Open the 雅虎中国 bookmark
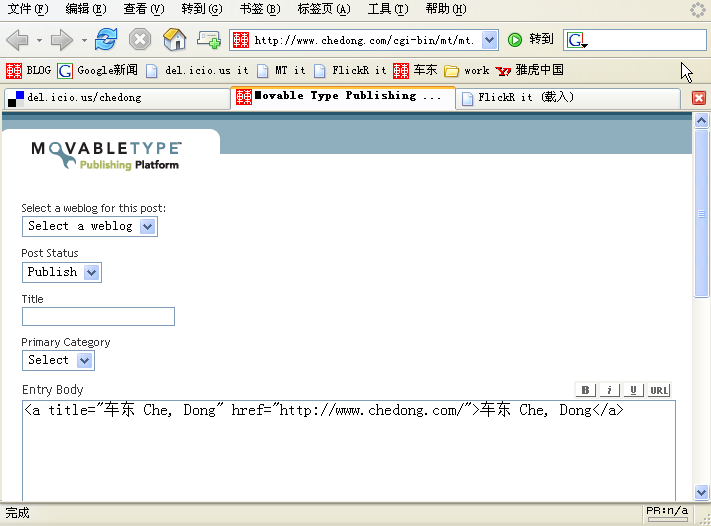This screenshot has height=526, width=711. [529, 70]
